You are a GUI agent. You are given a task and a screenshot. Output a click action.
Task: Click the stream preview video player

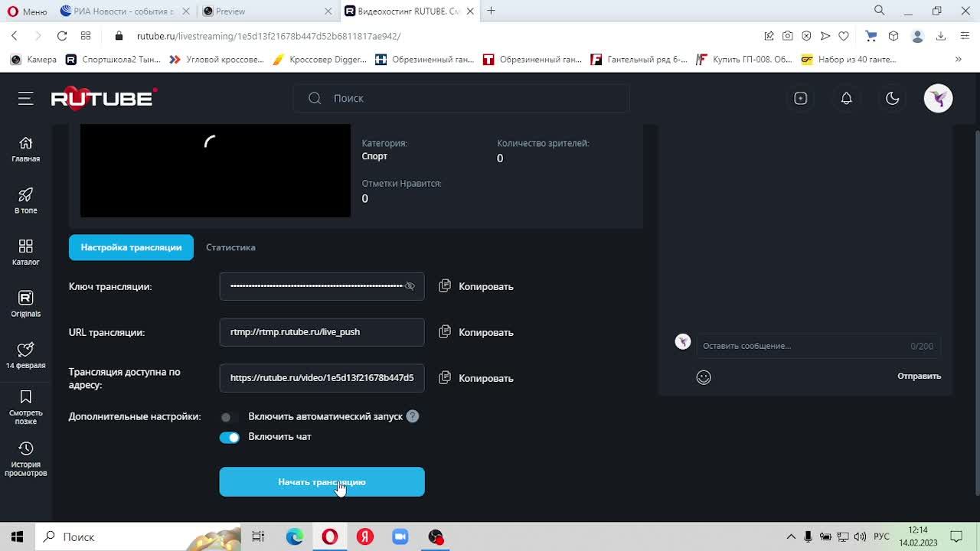pyautogui.click(x=215, y=171)
